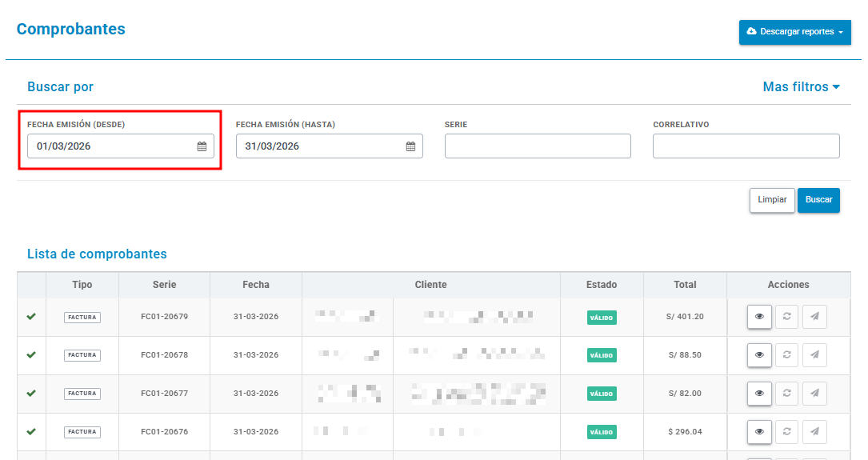Viewport: 868px width, 460px height.
Task: Click total amount S/ 88.50
Action: click(x=685, y=355)
